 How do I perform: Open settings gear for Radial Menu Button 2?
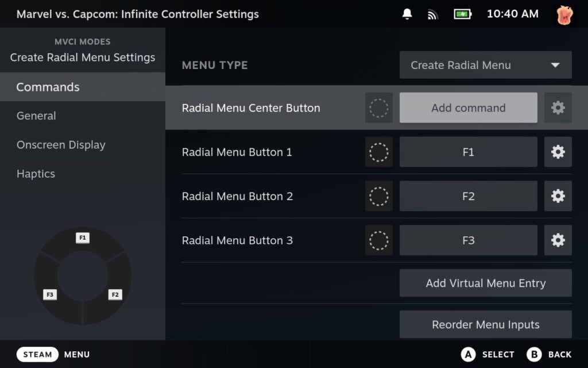[x=558, y=196]
